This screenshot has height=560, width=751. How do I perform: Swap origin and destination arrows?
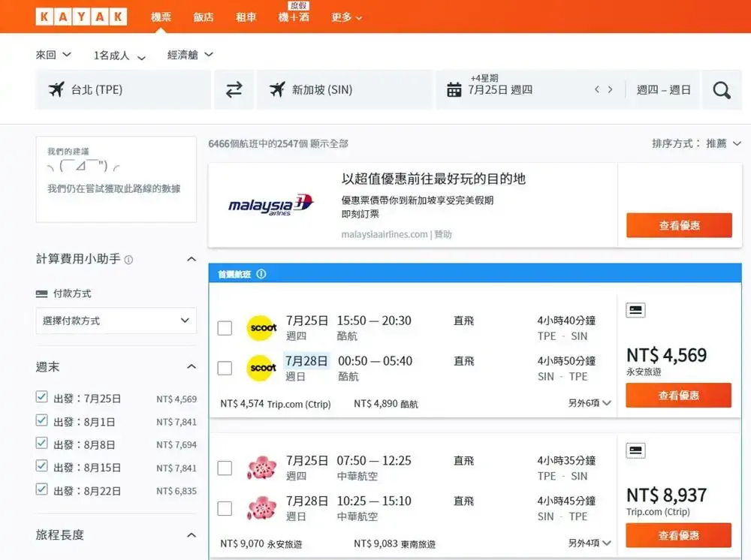pyautogui.click(x=234, y=89)
